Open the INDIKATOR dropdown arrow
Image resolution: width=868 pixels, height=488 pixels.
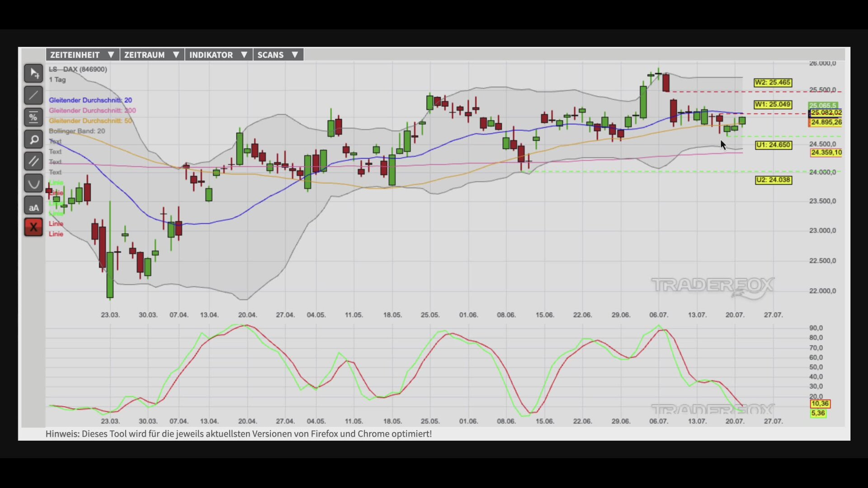point(244,55)
